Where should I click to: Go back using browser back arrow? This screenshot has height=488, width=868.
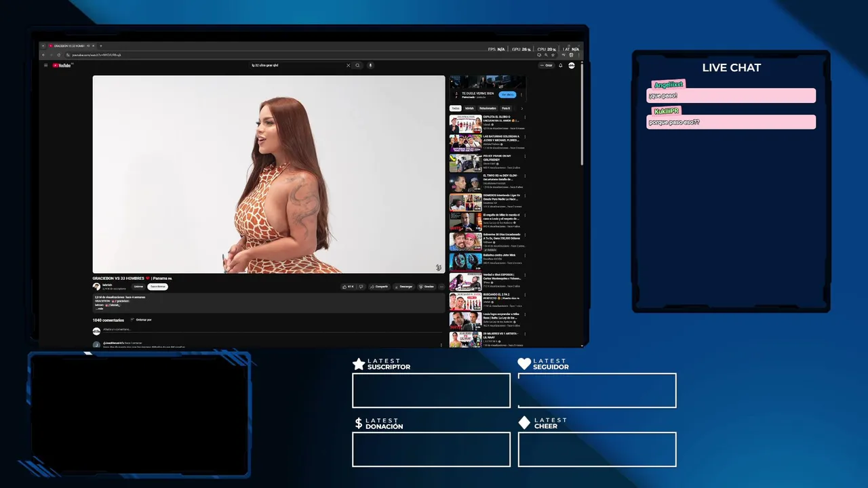(x=44, y=55)
